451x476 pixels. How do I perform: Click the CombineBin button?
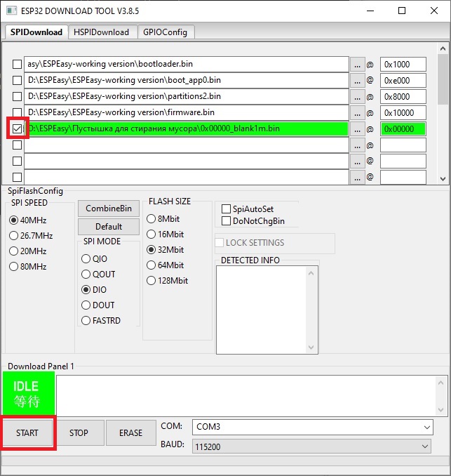click(x=109, y=209)
